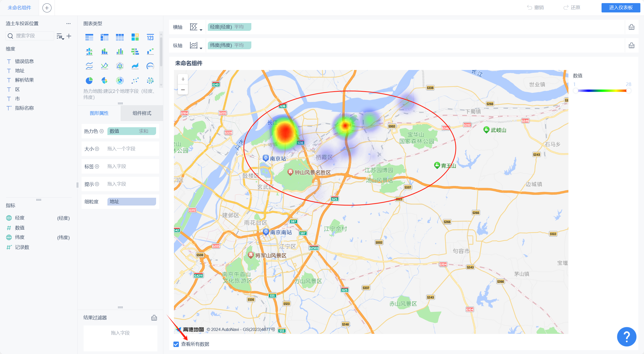This screenshot has width=644, height=354.
Task: Select the scatter plot chart icon
Action: tap(135, 81)
